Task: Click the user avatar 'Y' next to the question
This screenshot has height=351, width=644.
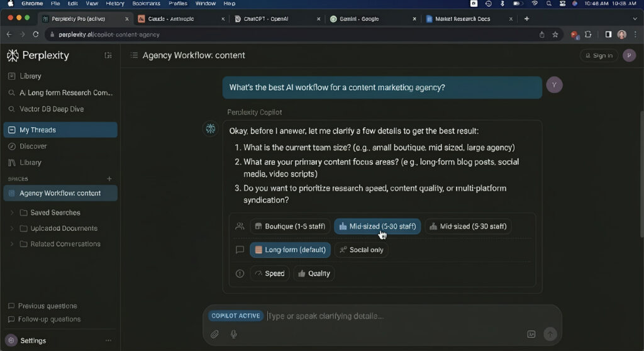Action: 554,85
